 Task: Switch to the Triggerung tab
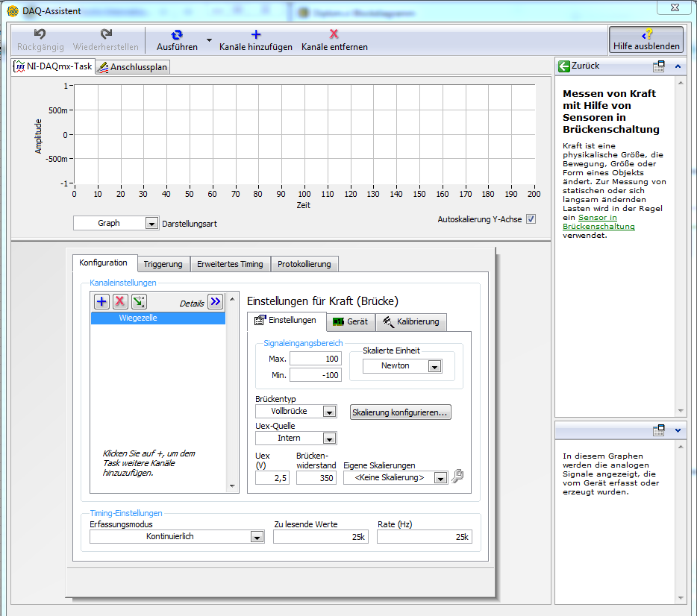point(163,264)
